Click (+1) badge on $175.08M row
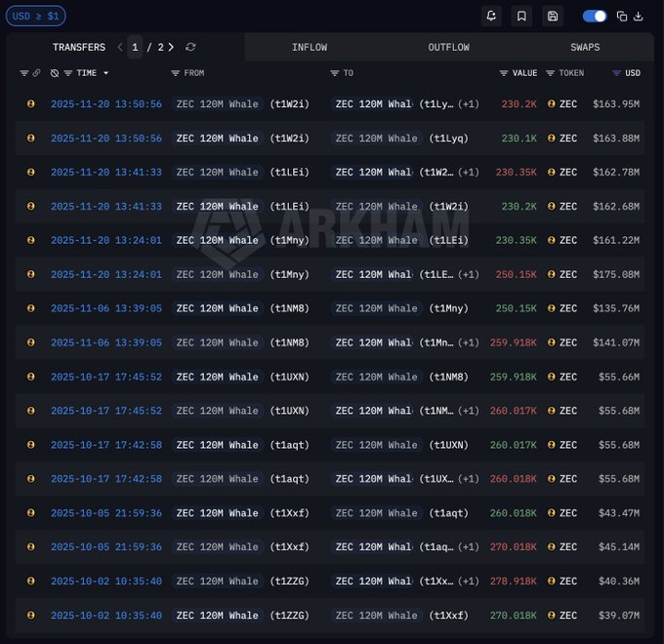This screenshot has width=664, height=644. coord(469,274)
